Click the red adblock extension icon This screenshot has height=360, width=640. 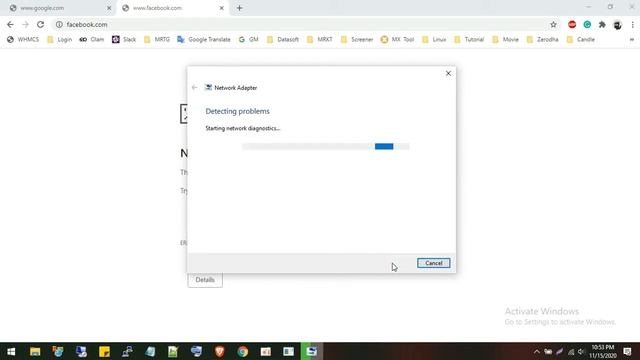(572, 24)
